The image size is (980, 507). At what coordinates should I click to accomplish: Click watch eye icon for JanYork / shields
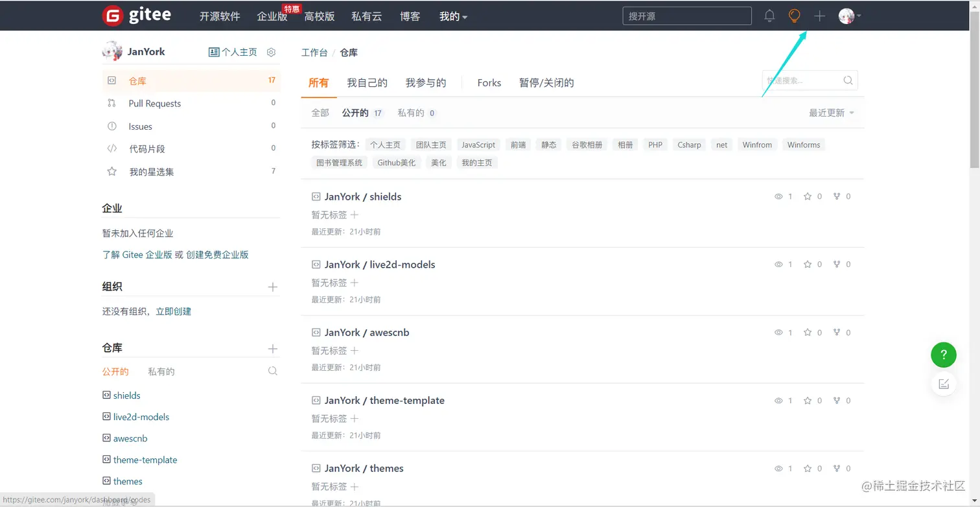pos(779,196)
